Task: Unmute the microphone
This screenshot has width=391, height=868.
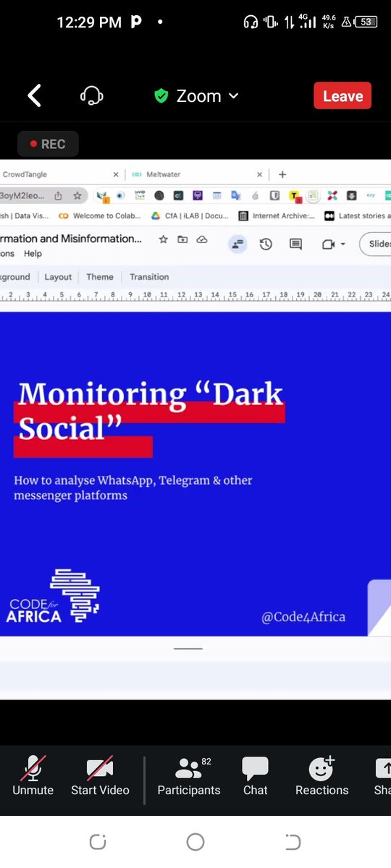Action: pyautogui.click(x=33, y=776)
